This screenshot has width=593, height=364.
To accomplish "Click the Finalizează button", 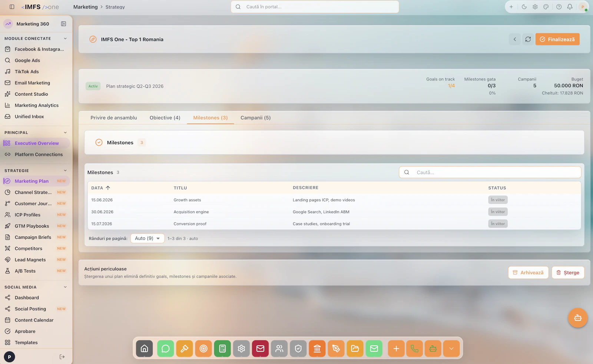I will click(557, 39).
